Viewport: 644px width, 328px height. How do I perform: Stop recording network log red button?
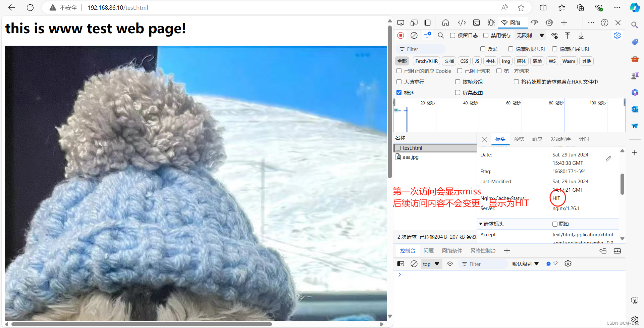[x=400, y=35]
